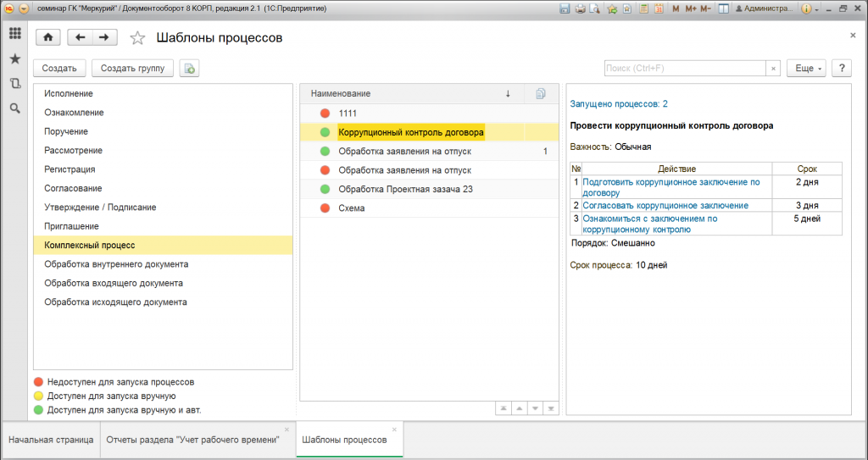Viewport: 868px width, 460px height.
Task: Select Обработка Проектная зазача 23 row
Action: pos(429,189)
